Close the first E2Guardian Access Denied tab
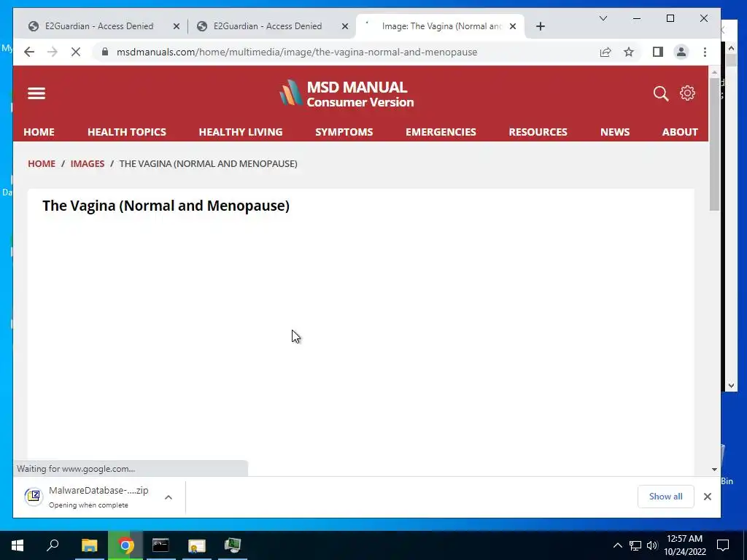747x560 pixels. pos(177,26)
